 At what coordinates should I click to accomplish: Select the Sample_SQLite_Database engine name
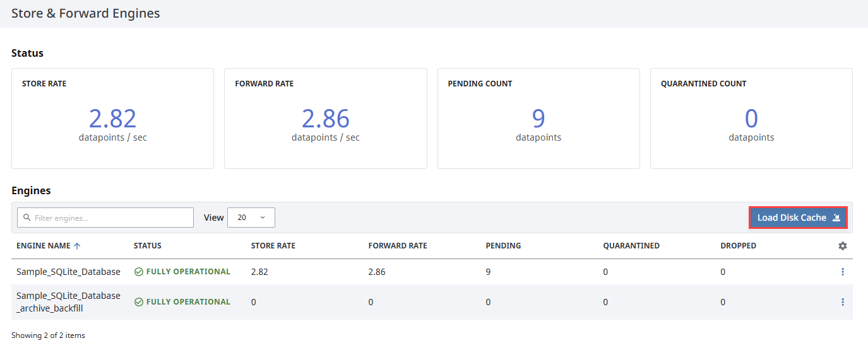click(68, 272)
